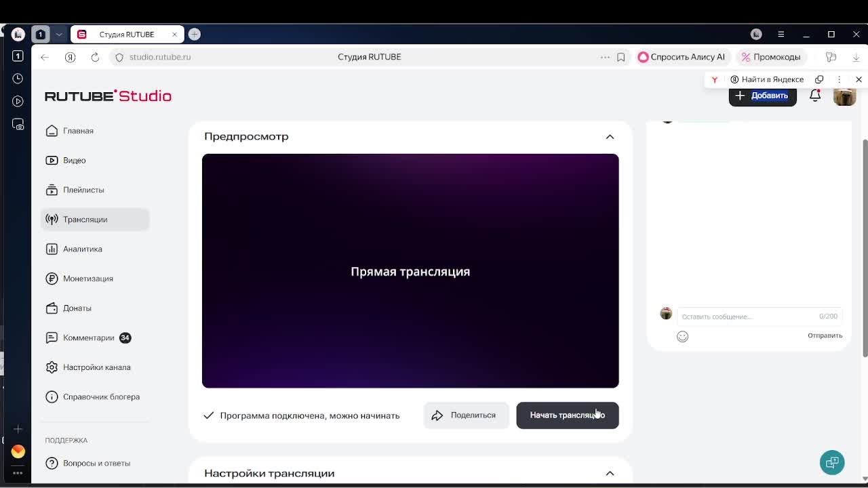
Task: Click the Комментарии speech icon
Action: coord(52,338)
